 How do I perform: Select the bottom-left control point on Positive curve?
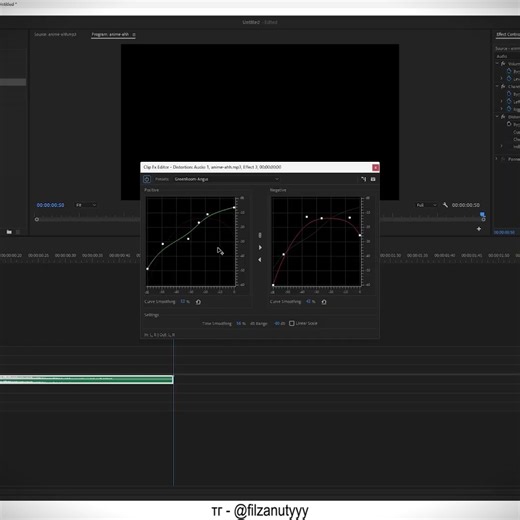[147, 269]
